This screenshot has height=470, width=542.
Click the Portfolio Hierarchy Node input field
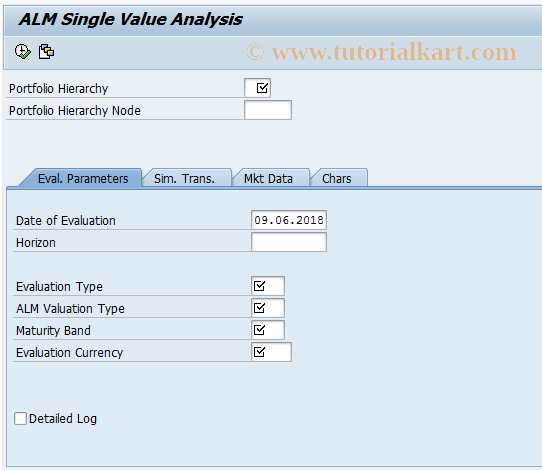(268, 110)
